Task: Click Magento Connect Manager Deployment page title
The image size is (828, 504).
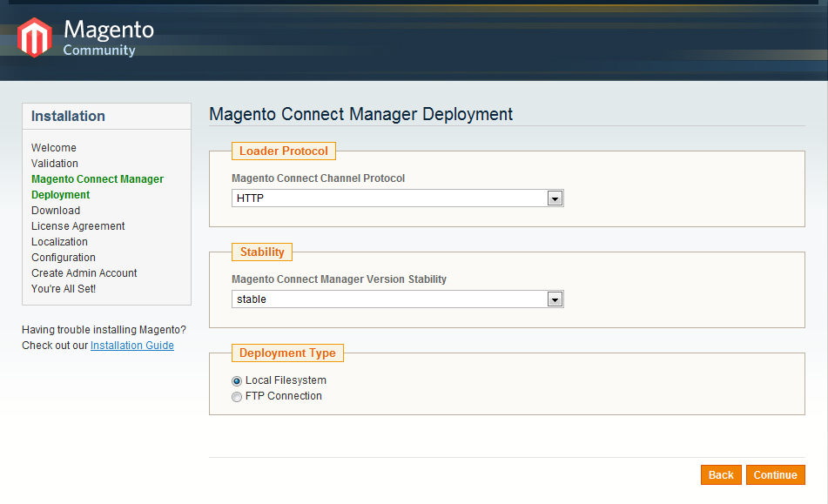Action: 360,115
